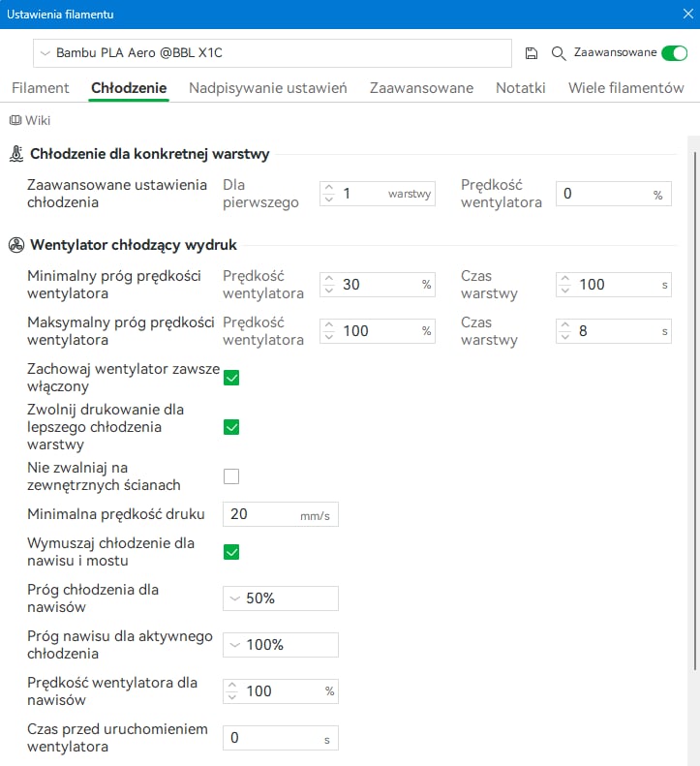Click the Minimalna prędkość druku field

pos(281,514)
